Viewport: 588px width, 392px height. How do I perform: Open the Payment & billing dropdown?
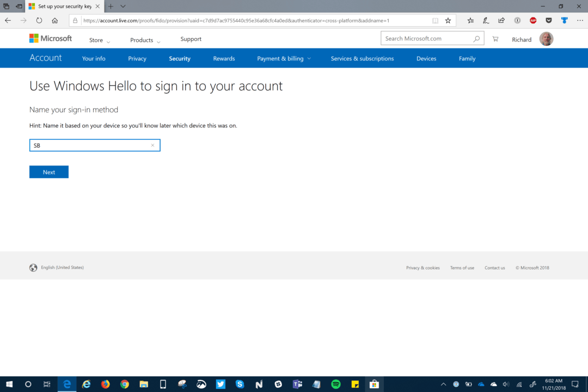click(283, 58)
